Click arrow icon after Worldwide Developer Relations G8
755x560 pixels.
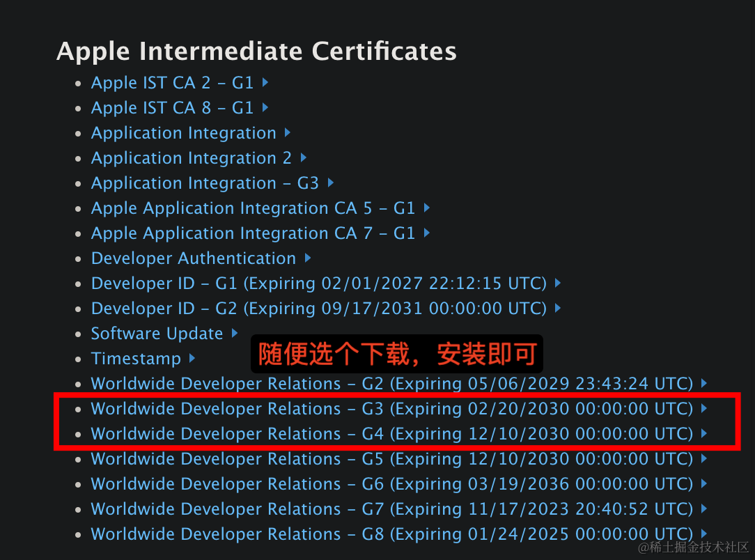(x=704, y=533)
